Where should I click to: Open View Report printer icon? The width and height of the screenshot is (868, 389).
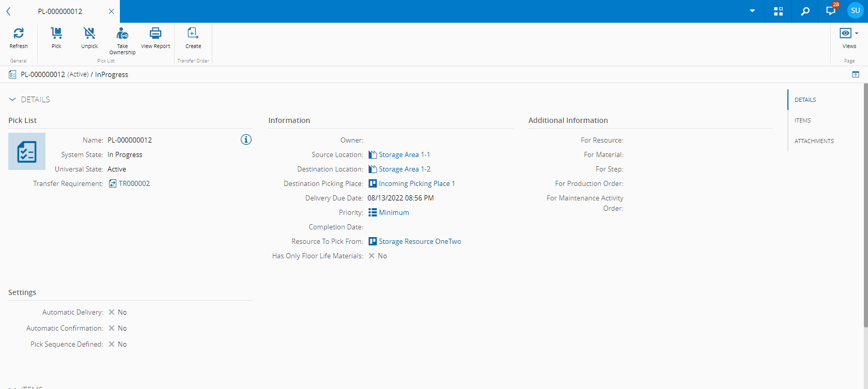156,33
